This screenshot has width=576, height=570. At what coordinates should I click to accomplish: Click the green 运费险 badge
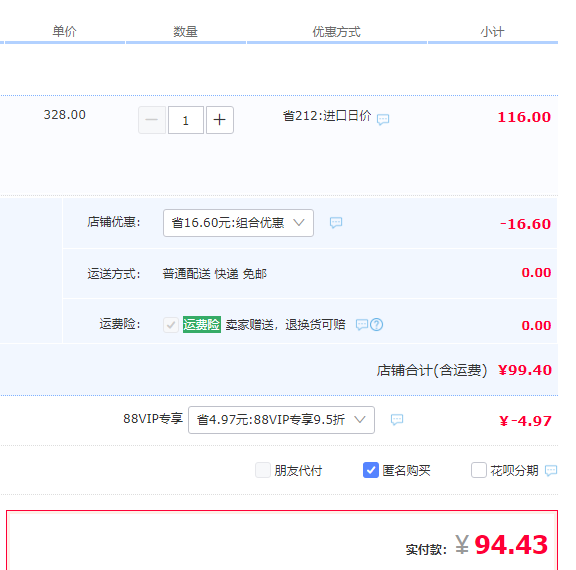click(x=202, y=324)
